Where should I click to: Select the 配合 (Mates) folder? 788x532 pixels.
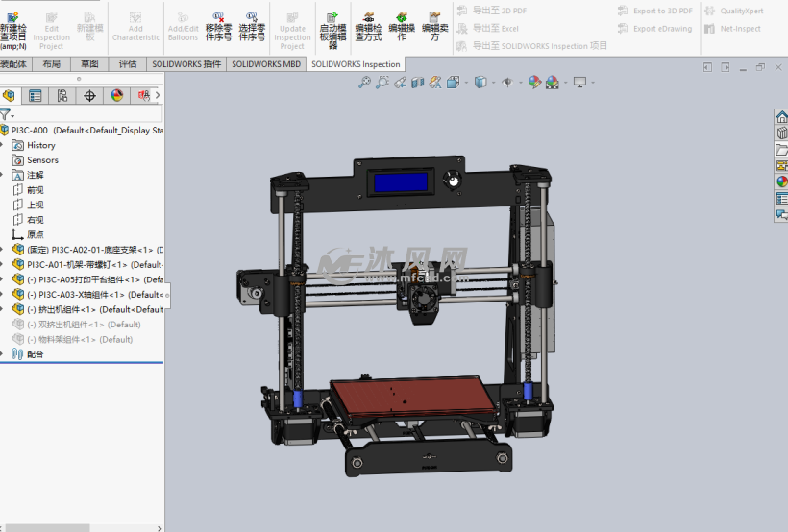pos(28,354)
